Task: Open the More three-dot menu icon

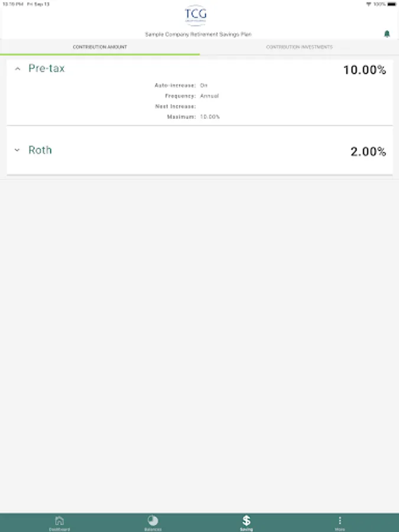Action: click(x=340, y=521)
